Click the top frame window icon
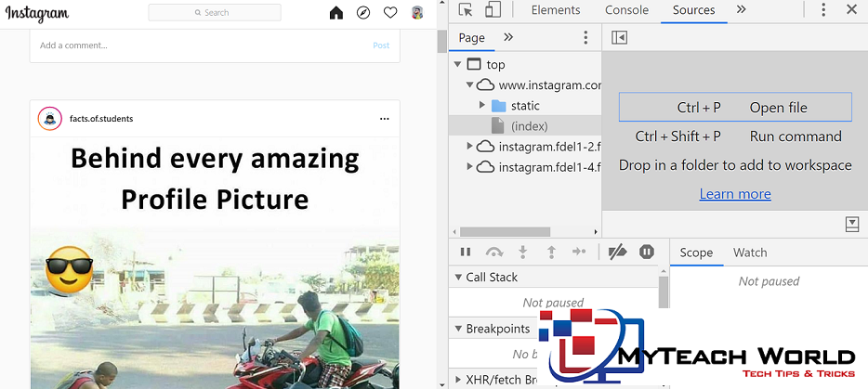 coord(474,64)
